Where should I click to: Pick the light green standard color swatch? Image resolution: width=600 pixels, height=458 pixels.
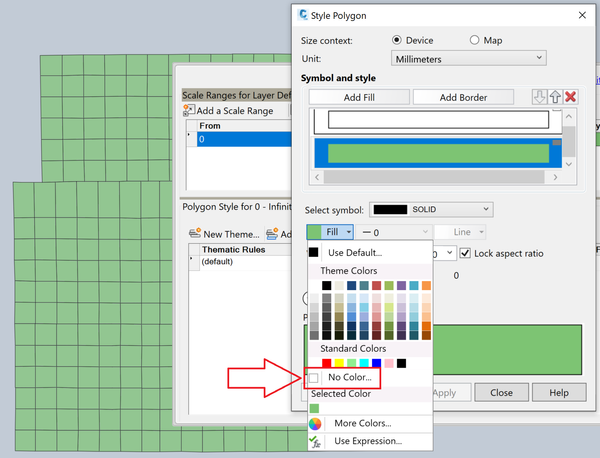(351, 363)
